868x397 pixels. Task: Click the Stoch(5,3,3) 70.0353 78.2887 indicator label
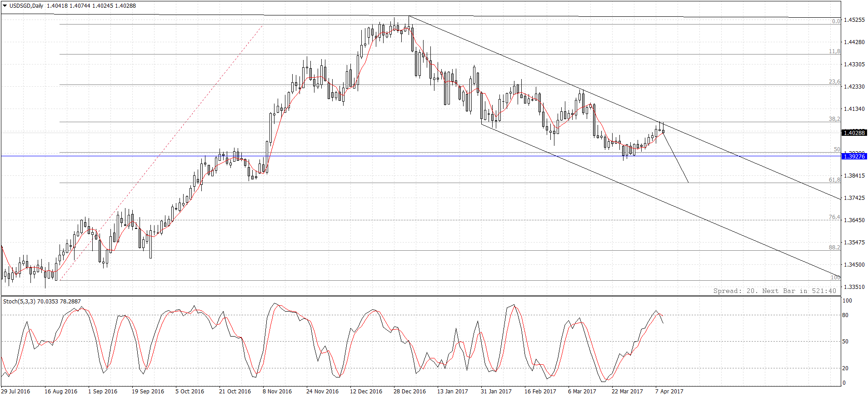42,302
